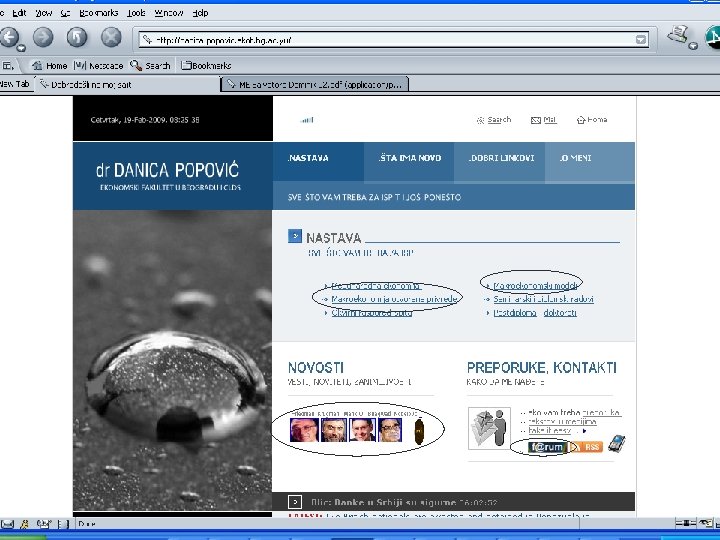Open the Makroekonomski modeli link

click(535, 286)
